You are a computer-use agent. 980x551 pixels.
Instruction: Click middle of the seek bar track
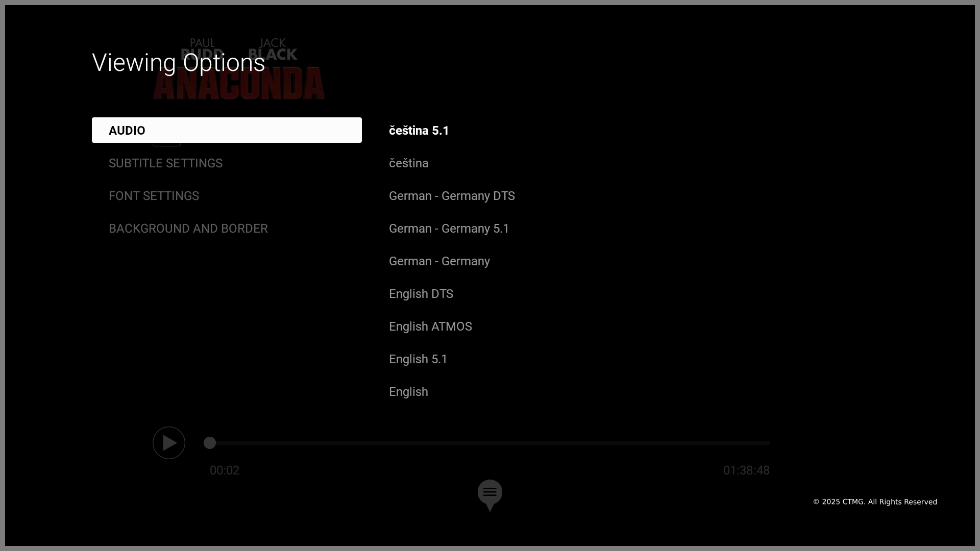[x=490, y=443]
